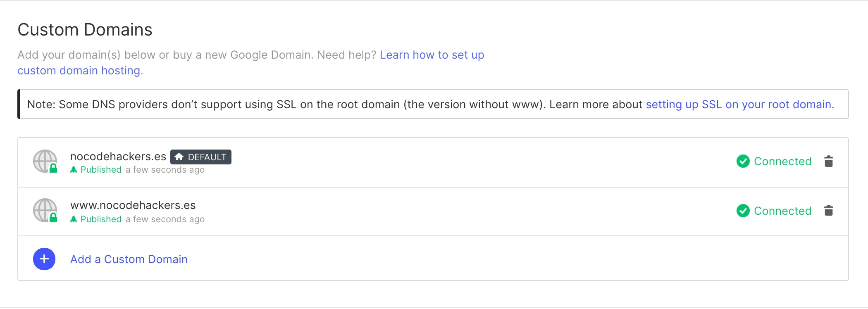Click Connected status for www.nocodehackers.es
This screenshot has width=868, height=309.
point(782,211)
